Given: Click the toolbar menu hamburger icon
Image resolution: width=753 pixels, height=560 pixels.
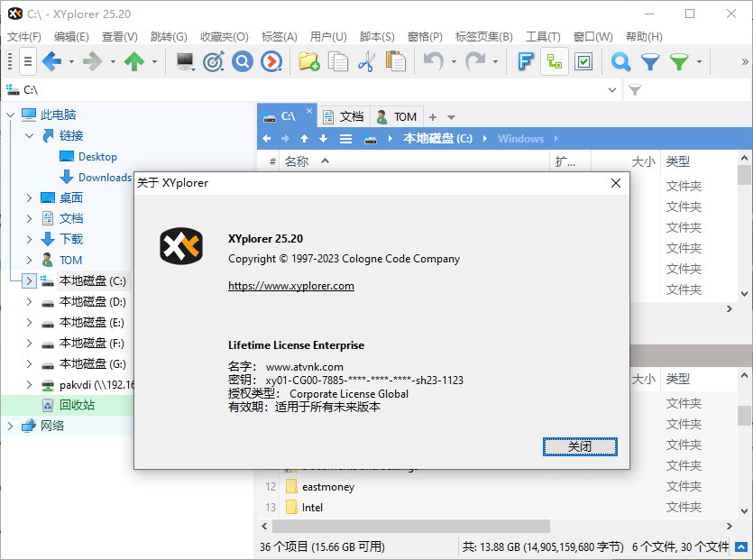Looking at the screenshot, I should click(x=28, y=61).
